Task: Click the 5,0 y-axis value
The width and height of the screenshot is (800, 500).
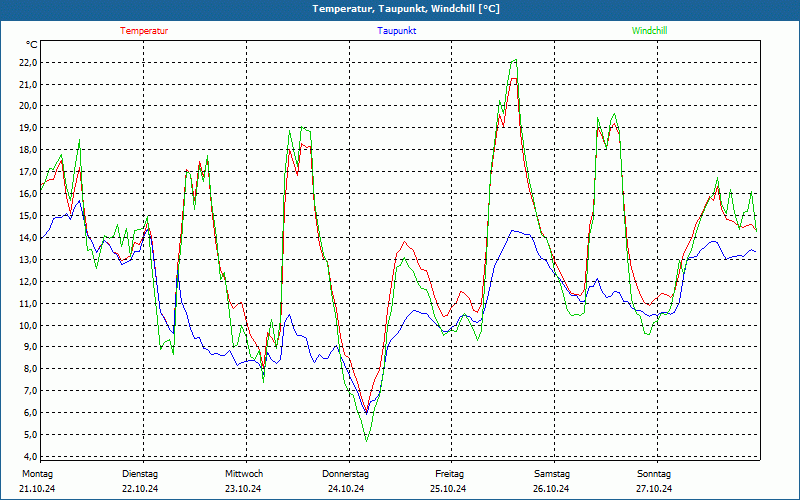Action: pyautogui.click(x=30, y=434)
